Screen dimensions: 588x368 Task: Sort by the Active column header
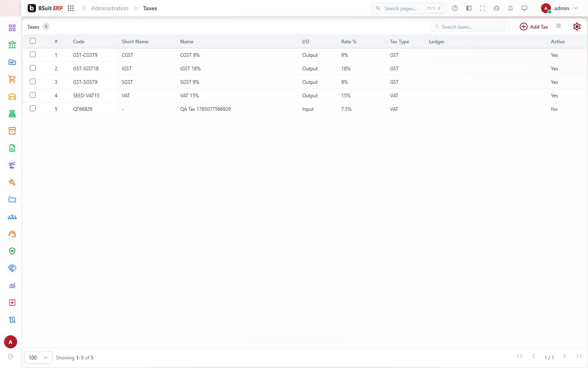click(x=558, y=42)
